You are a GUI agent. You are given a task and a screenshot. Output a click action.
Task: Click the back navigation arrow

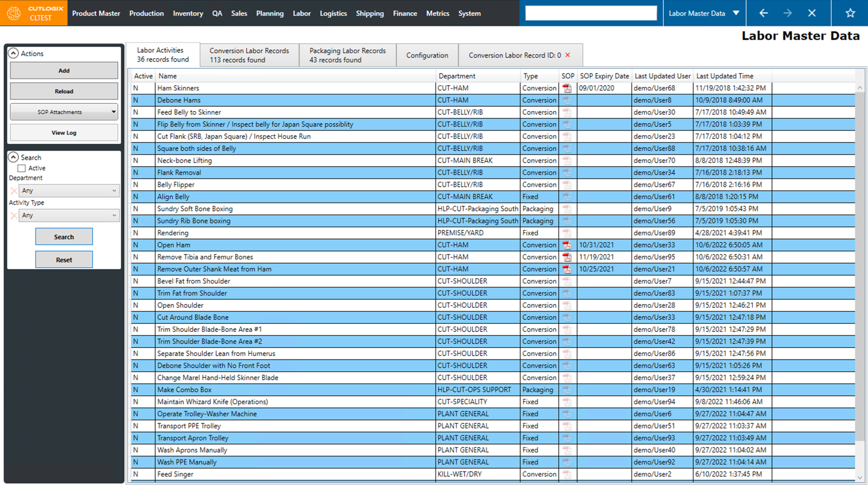tap(763, 13)
